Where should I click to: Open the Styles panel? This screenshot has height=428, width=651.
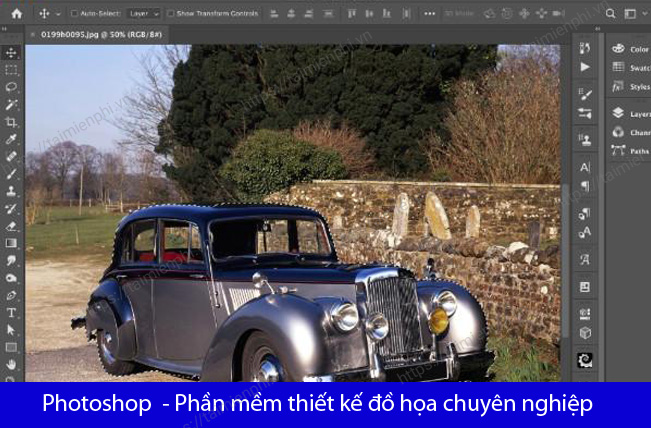click(x=630, y=86)
